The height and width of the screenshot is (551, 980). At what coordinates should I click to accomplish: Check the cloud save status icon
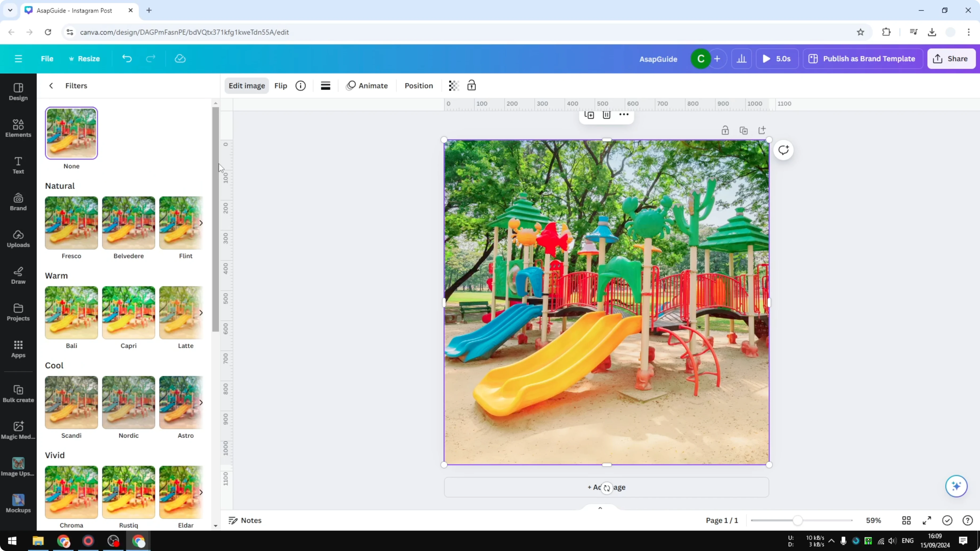click(180, 59)
